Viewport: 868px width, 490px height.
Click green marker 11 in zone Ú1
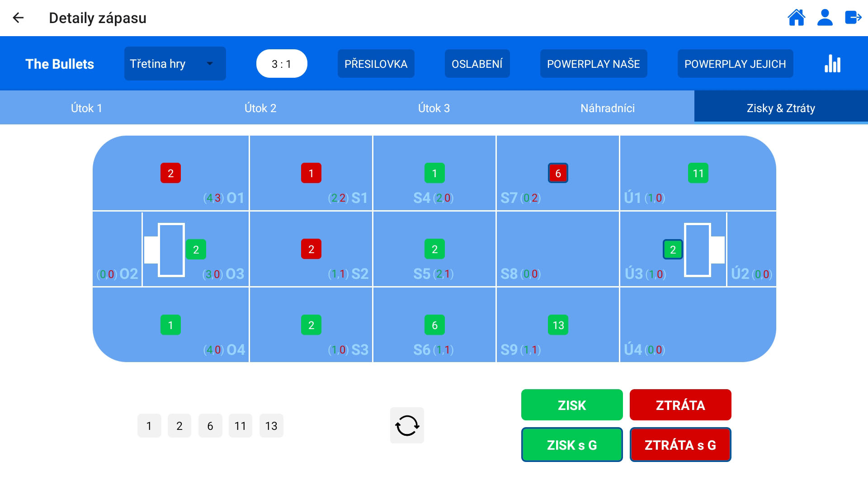point(698,173)
